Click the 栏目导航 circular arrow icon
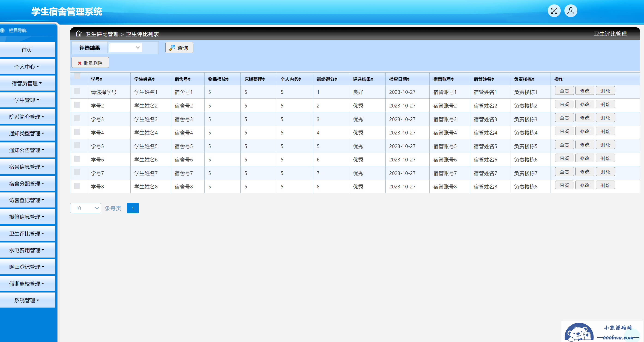The width and height of the screenshot is (644, 342). click(3, 30)
